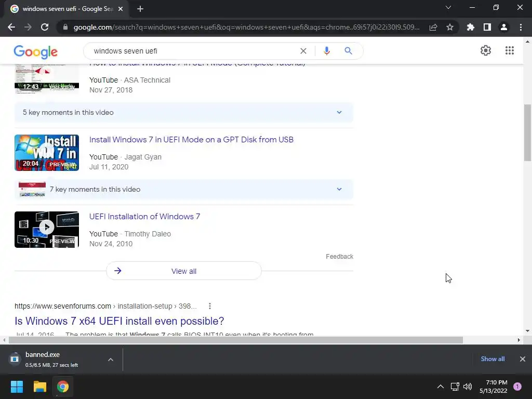Go back to the previous page

[11, 27]
